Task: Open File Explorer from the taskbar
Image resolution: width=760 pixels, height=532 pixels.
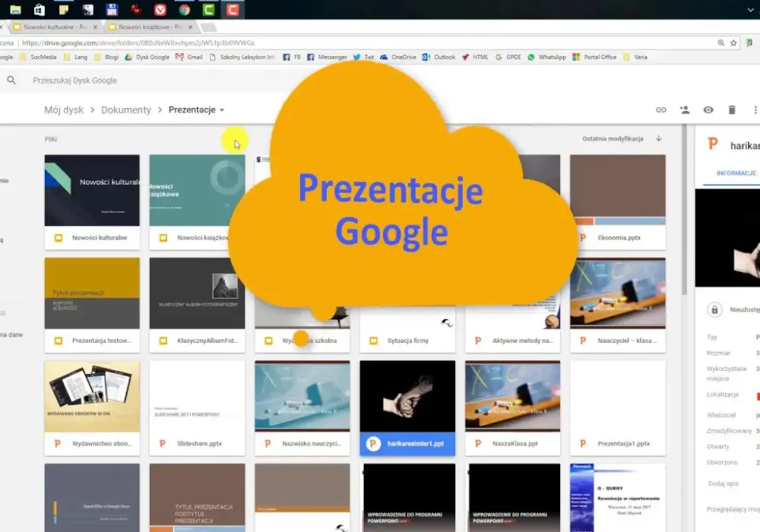Action: click(x=15, y=9)
